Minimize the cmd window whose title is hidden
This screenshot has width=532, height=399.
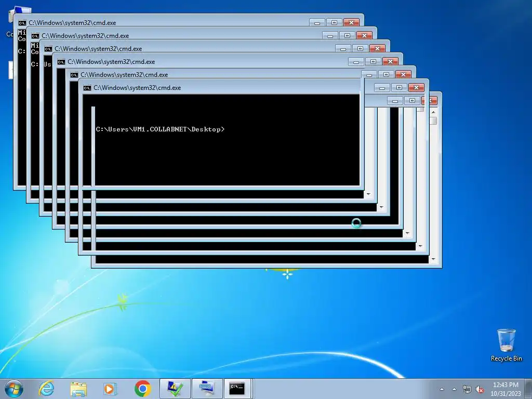click(395, 101)
